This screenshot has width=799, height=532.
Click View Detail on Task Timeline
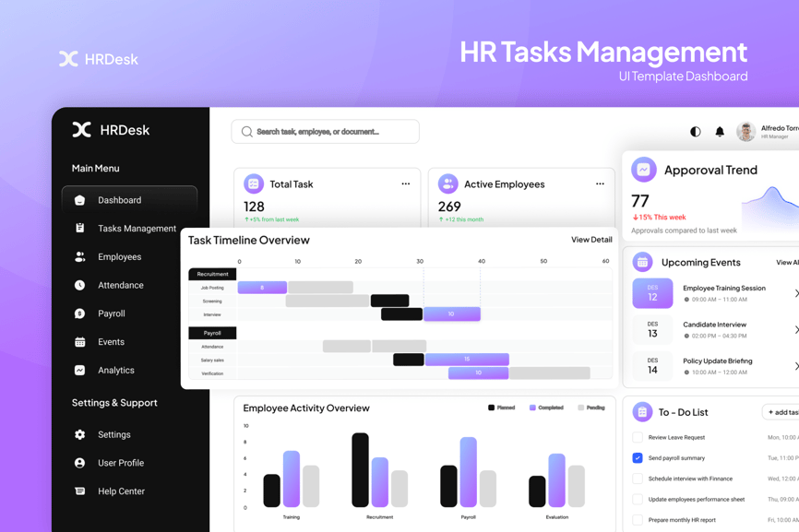(591, 240)
